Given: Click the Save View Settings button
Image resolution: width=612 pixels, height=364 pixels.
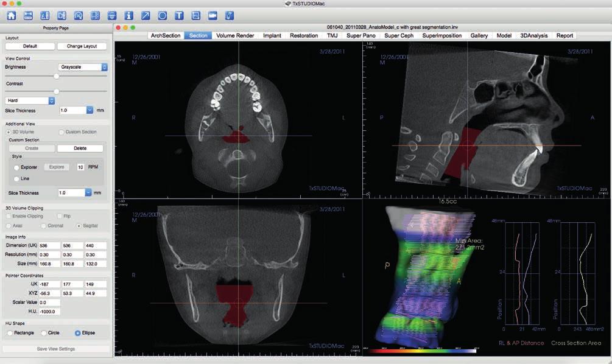Looking at the screenshot, I should [x=56, y=349].
